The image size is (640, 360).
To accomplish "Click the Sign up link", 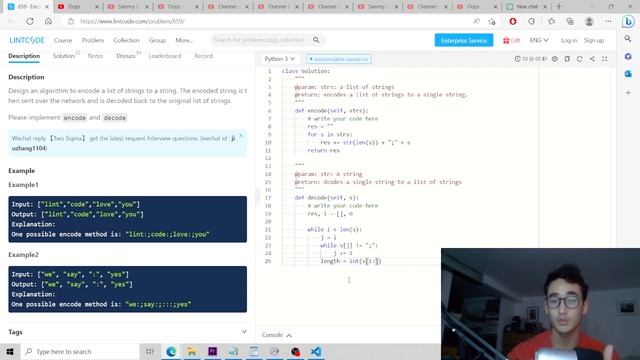I will (594, 40).
